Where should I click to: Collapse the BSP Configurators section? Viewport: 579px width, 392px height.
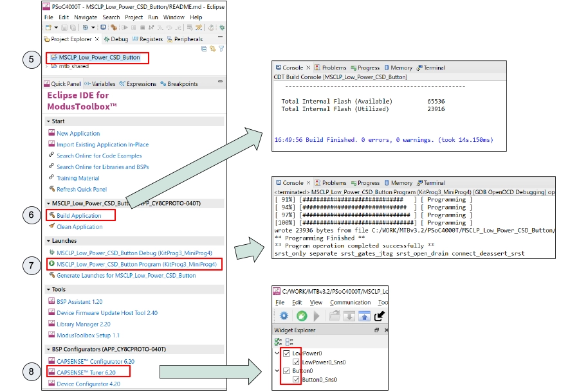tap(48, 349)
